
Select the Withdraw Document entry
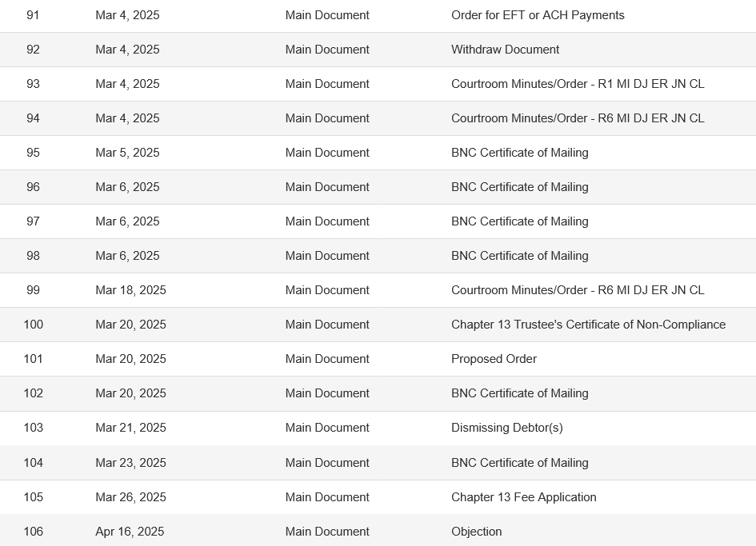[x=505, y=50]
